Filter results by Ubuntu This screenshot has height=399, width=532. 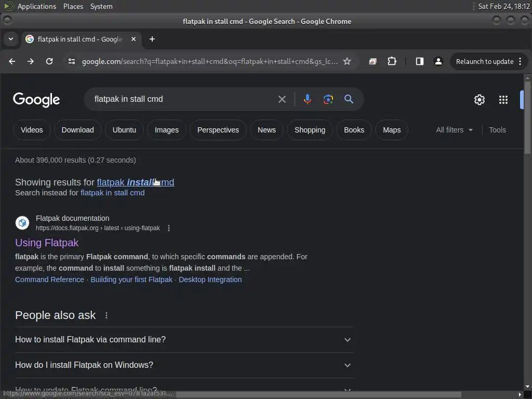[124, 130]
